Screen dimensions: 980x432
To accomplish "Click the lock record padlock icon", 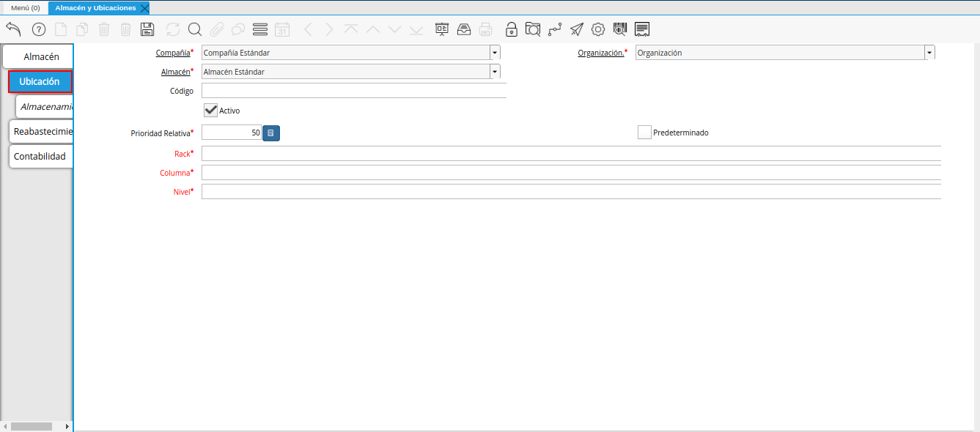I will point(512,29).
